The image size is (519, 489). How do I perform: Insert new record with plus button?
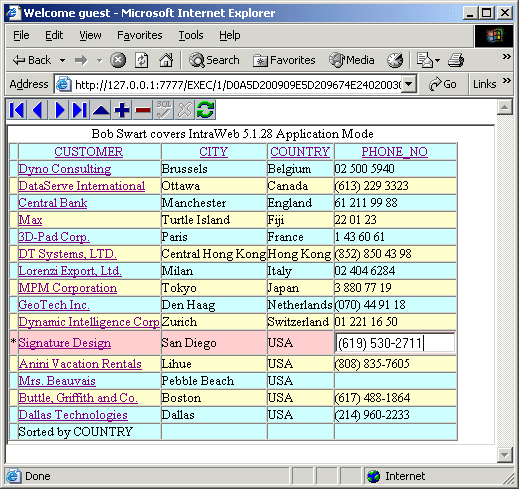(122, 110)
